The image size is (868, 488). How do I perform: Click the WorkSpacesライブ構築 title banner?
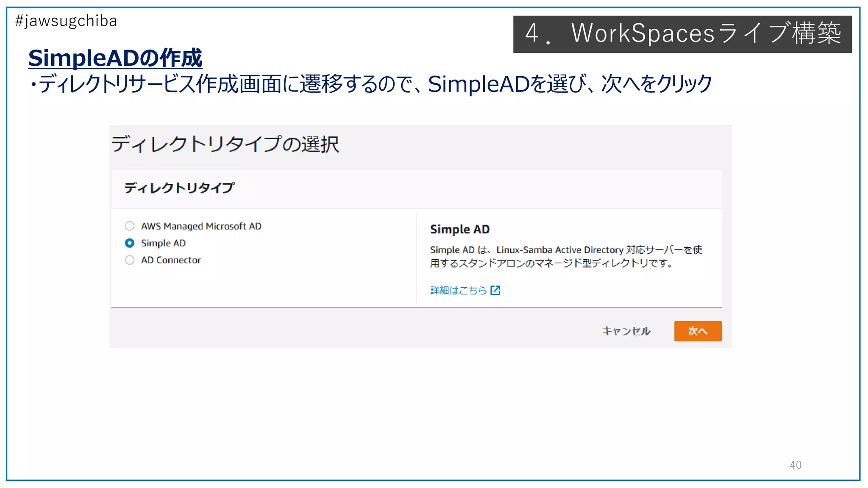(682, 34)
